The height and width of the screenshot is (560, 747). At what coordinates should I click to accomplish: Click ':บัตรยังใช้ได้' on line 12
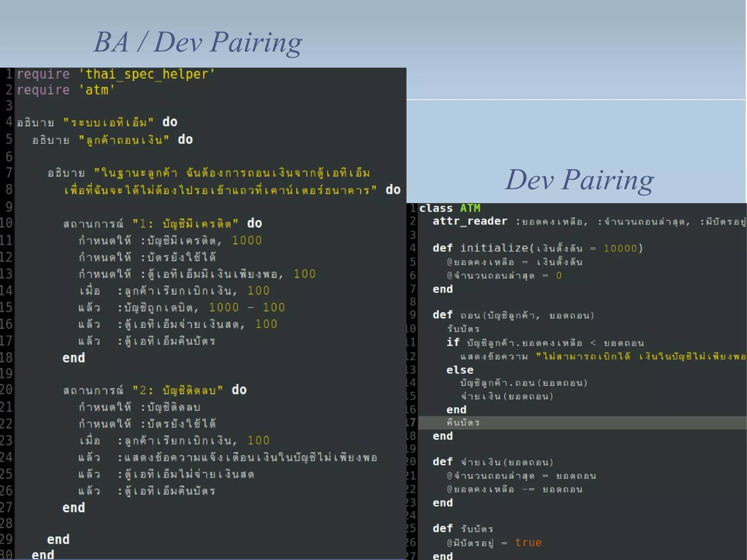(178, 257)
